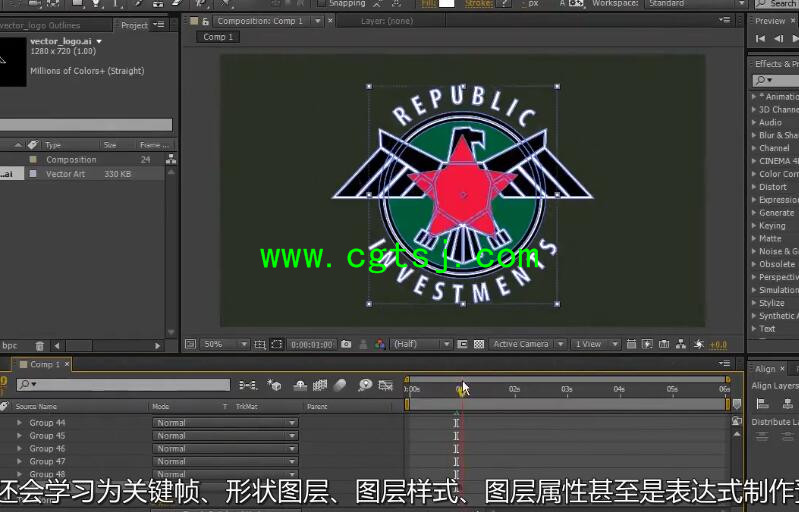Image resolution: width=799 pixels, height=512 pixels.
Task: Toggle viewer lock on Composition panel
Action: tap(205, 21)
